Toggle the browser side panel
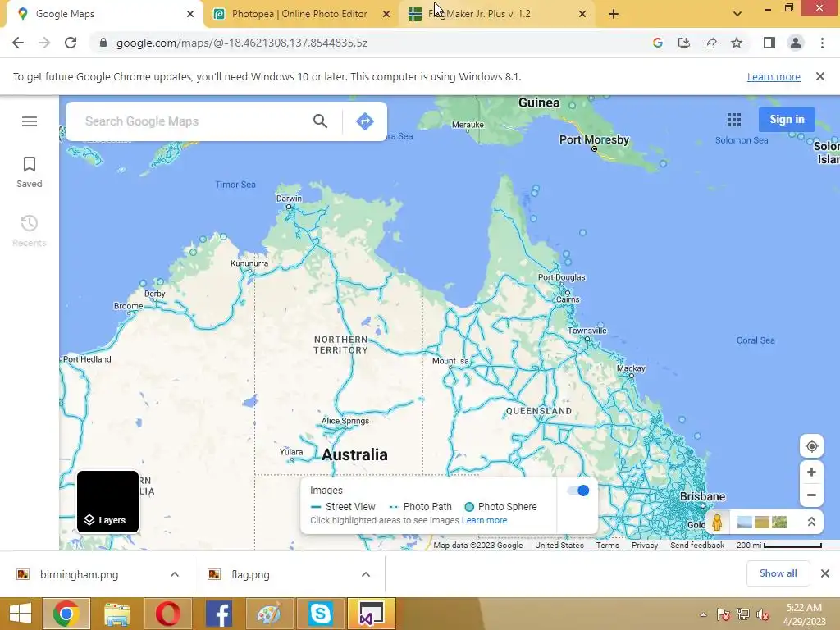Image resolution: width=840 pixels, height=630 pixels. [x=769, y=43]
